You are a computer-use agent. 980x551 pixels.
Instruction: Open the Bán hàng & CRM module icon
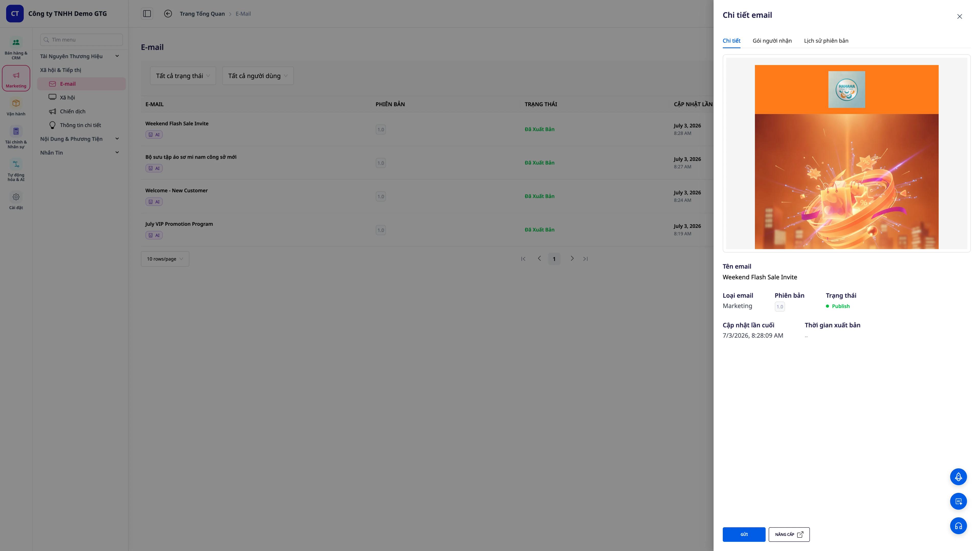click(x=16, y=42)
